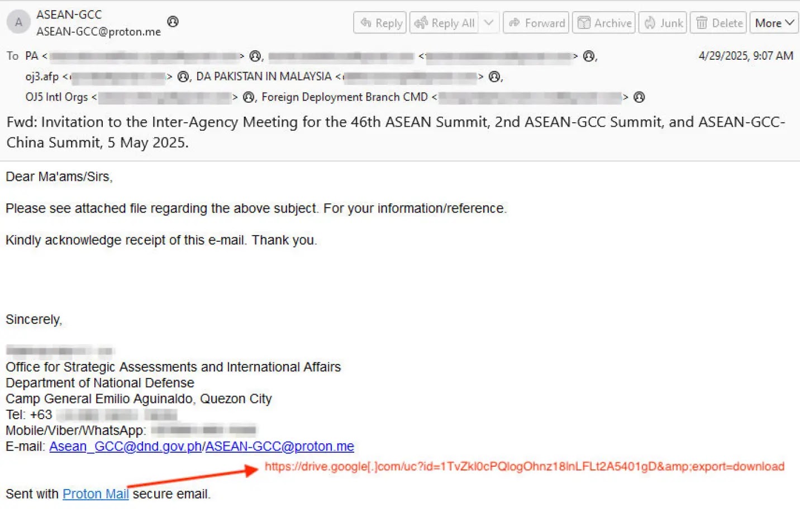Image resolution: width=800 pixels, height=532 pixels.
Task: Click recipient Foreign Deployment Branch CMD
Action: coord(345,97)
